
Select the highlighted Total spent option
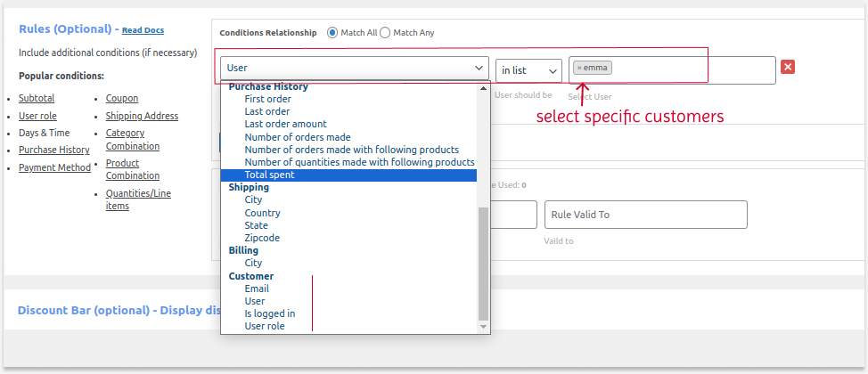[x=348, y=175]
